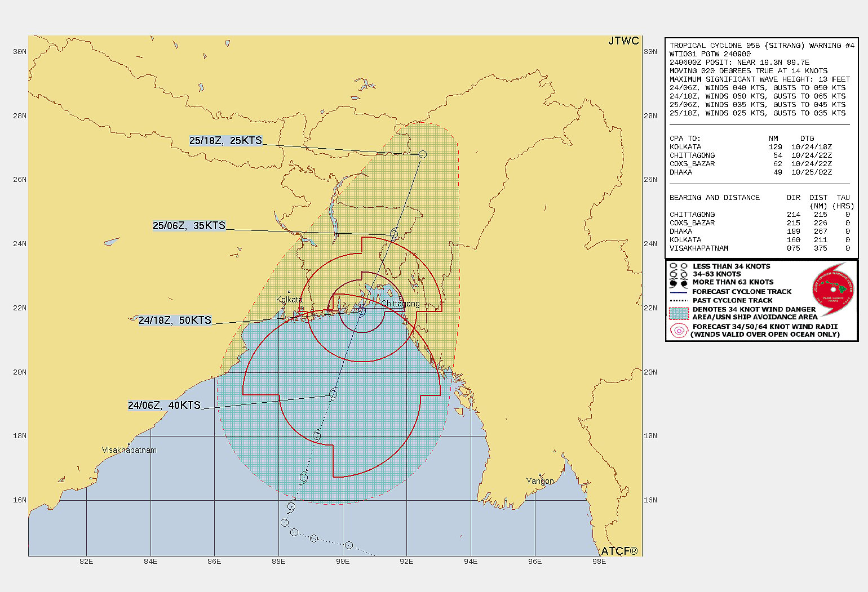
Task: Click the "WTIO31 PGTW 240900" header line
Action: 710,54
